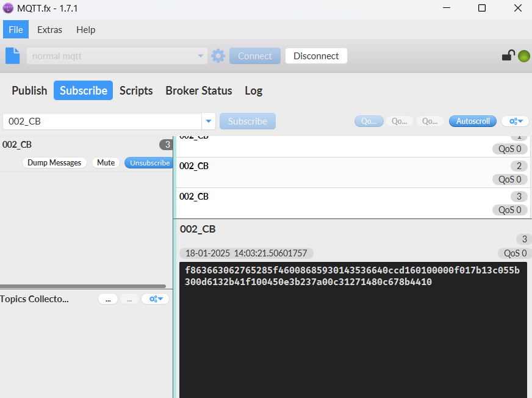Viewport: 532px width, 398px height.
Task: Open Topics Collector settings gear dropdown
Action: click(x=156, y=299)
